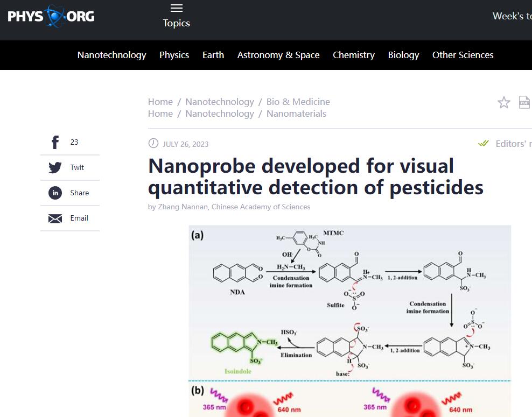Navigate to Chemistry section
The image size is (532, 417).
click(354, 55)
